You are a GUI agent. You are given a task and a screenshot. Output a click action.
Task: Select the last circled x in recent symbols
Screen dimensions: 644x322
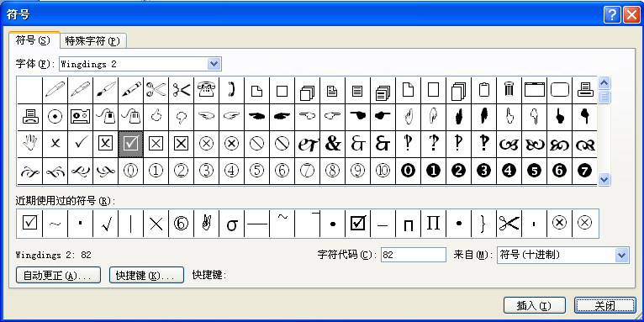[584, 224]
